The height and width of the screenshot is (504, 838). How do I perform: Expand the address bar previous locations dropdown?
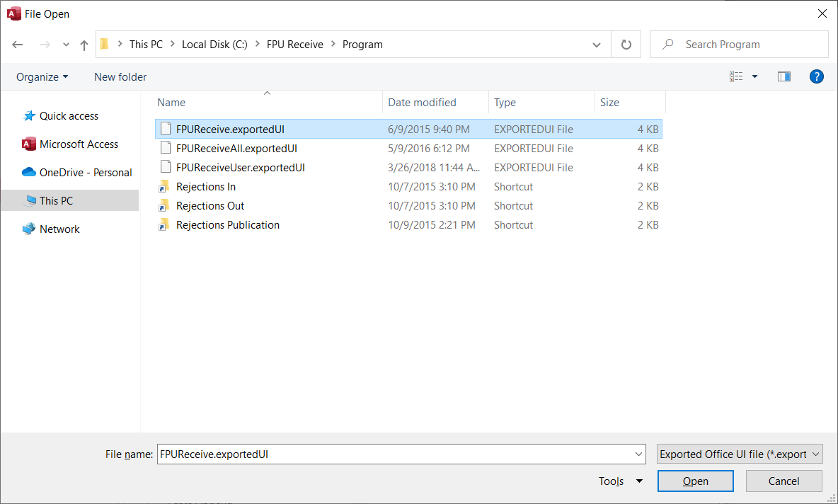click(596, 45)
